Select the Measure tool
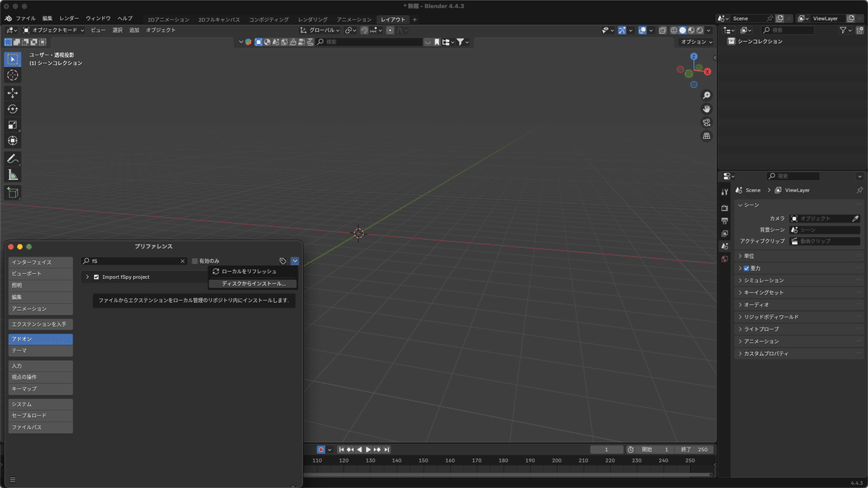The height and width of the screenshot is (488, 868). click(x=12, y=174)
